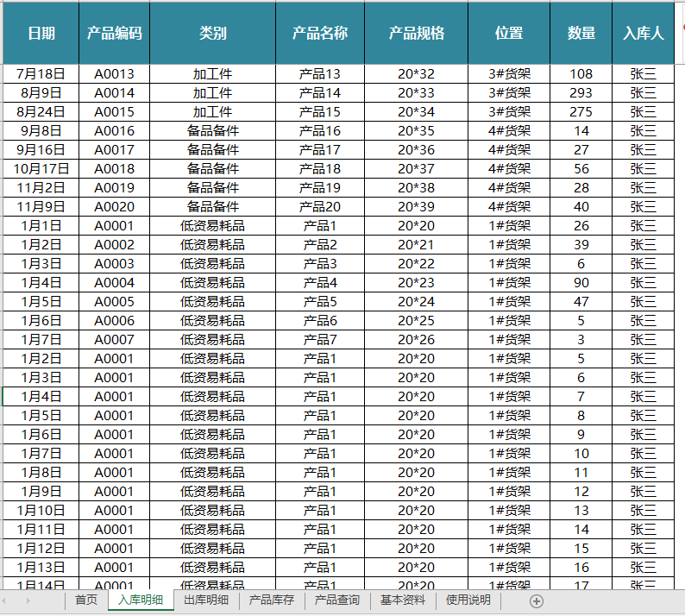Screen dimensions: 685x616
Task: Select the quantity cell 90
Action: [581, 283]
